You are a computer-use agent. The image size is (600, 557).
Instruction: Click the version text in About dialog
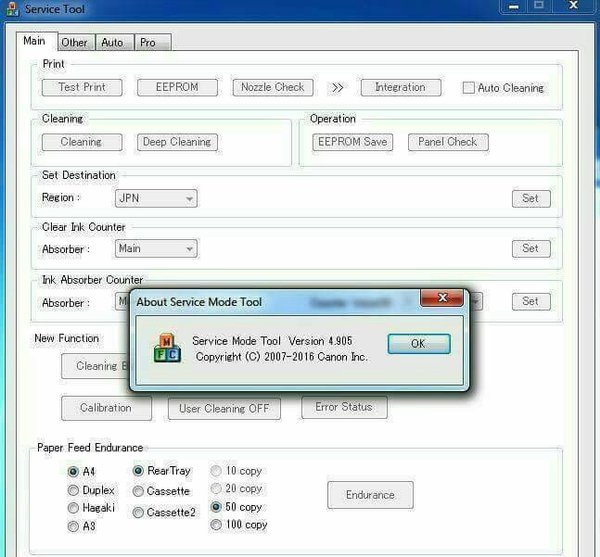(x=272, y=341)
